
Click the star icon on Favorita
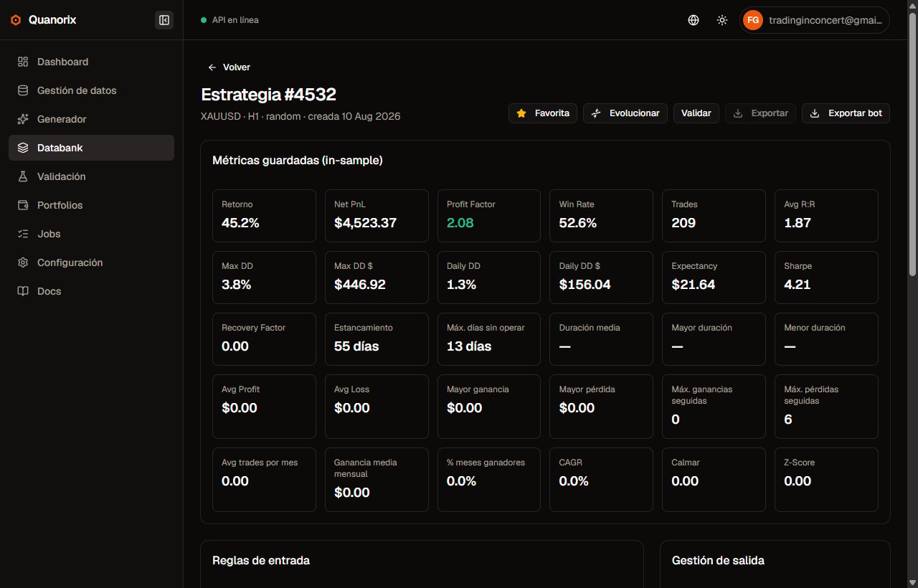pyautogui.click(x=521, y=113)
